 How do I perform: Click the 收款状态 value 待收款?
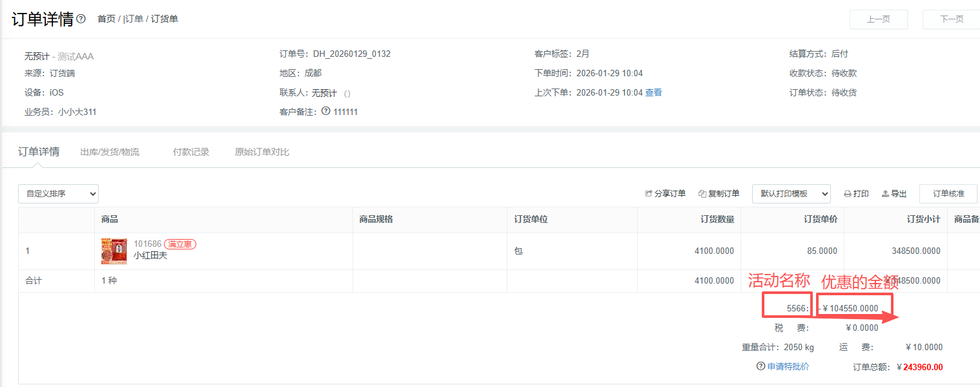click(844, 73)
